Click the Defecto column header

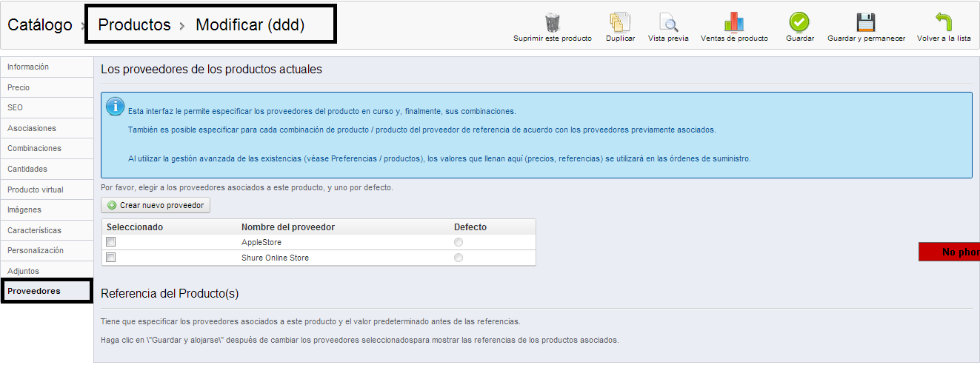[470, 227]
